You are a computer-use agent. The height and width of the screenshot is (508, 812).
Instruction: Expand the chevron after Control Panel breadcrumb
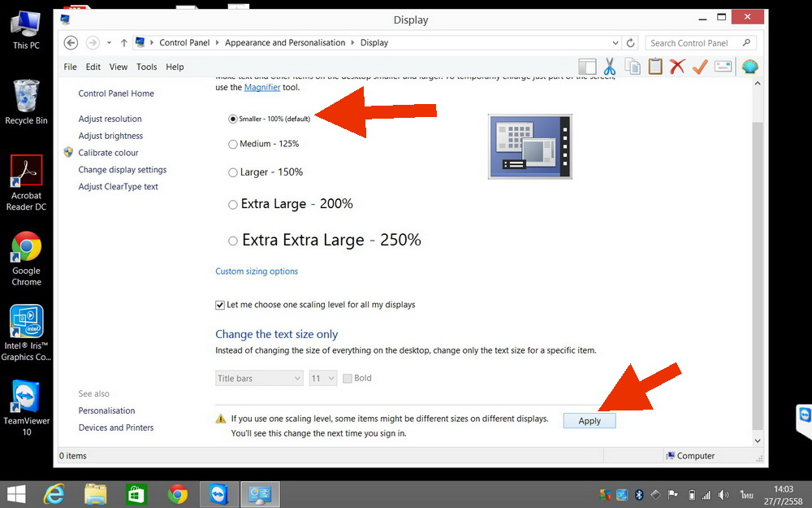[217, 42]
